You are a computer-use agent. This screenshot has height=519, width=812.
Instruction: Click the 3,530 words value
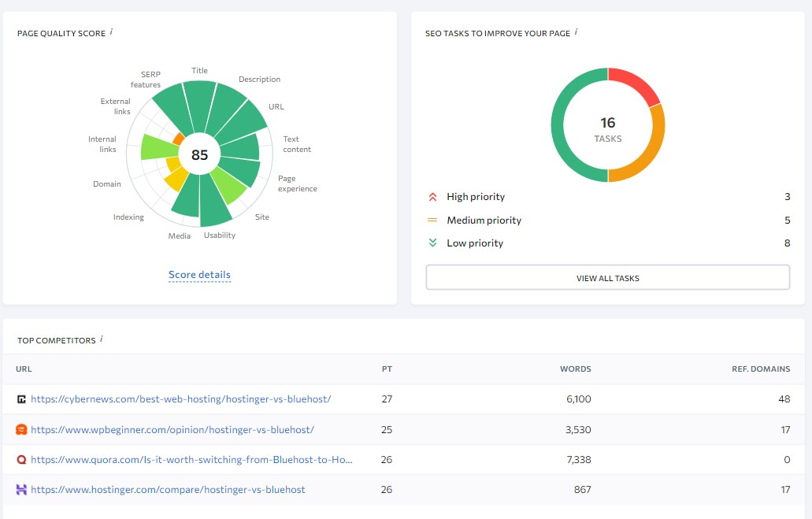click(578, 429)
